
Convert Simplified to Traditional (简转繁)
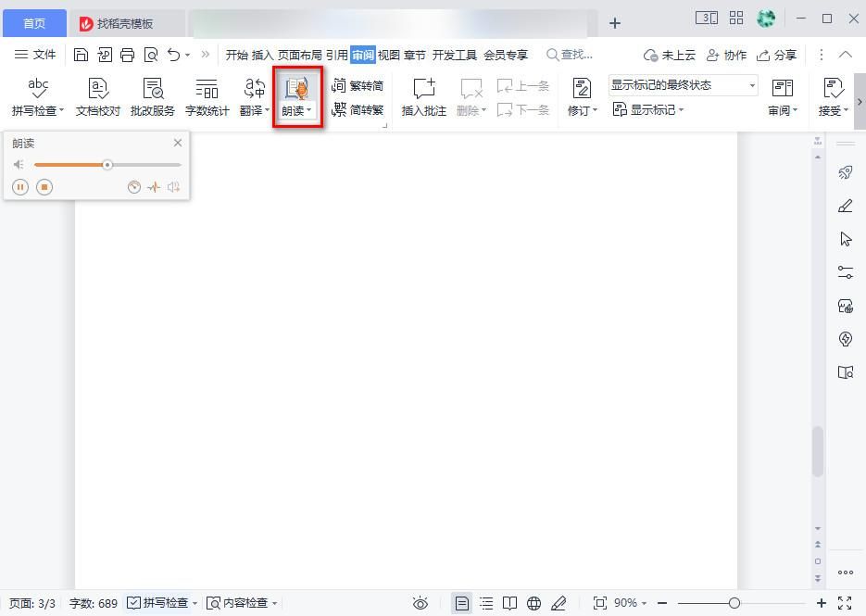358,110
